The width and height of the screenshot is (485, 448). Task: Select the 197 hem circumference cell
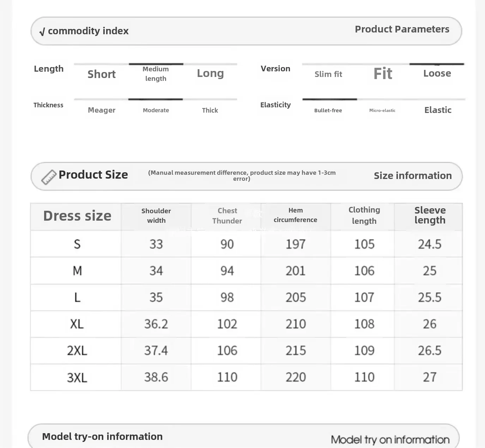click(295, 244)
